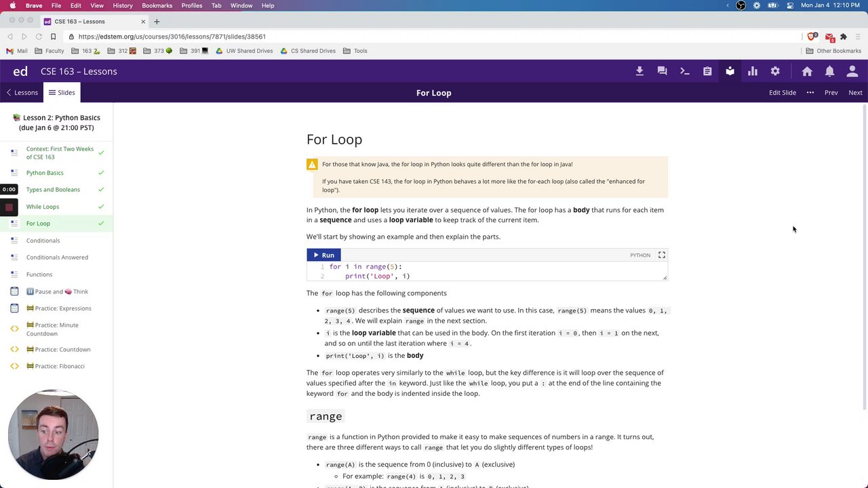868x488 pixels.
Task: Open the assessments clipboard icon
Action: coord(707,71)
